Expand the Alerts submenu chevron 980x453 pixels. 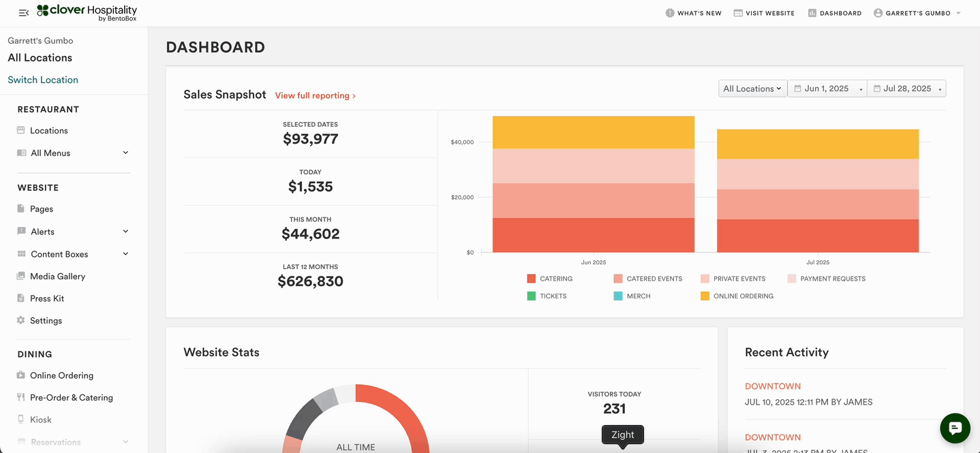pyautogui.click(x=125, y=231)
